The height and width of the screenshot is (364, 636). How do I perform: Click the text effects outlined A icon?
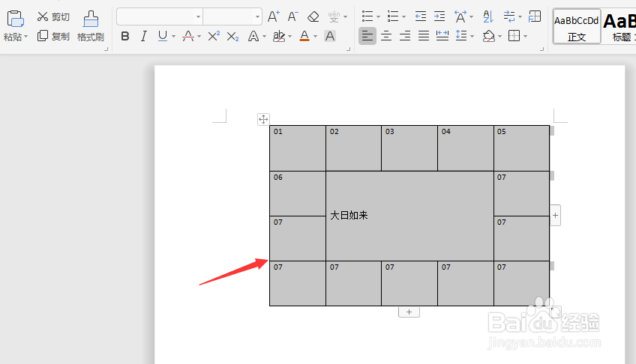[253, 36]
